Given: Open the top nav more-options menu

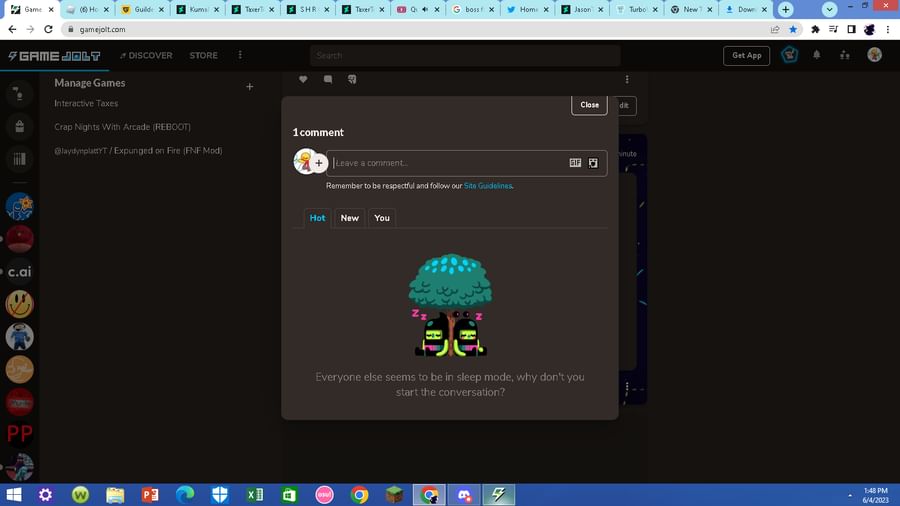Looking at the screenshot, I should tap(240, 55).
